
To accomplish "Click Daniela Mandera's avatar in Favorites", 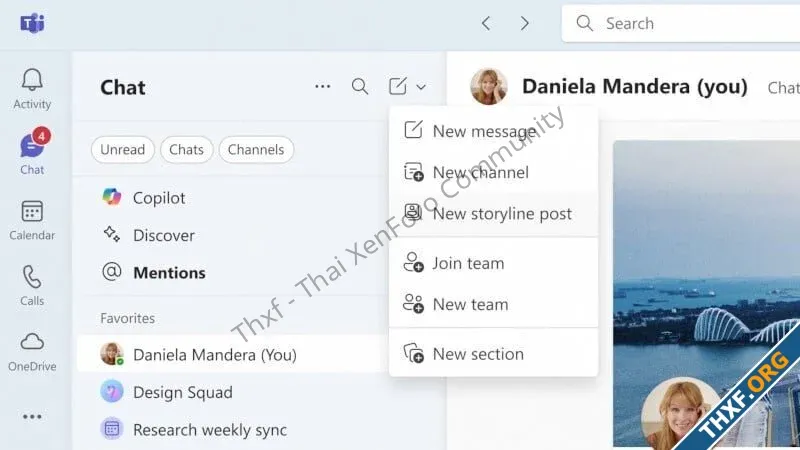I will tap(112, 354).
